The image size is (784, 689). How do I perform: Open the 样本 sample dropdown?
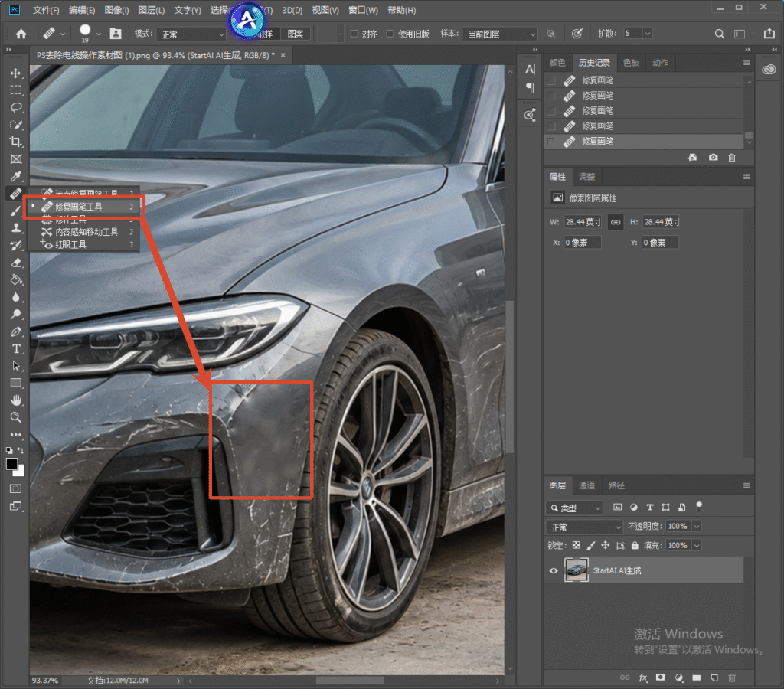coord(500,34)
